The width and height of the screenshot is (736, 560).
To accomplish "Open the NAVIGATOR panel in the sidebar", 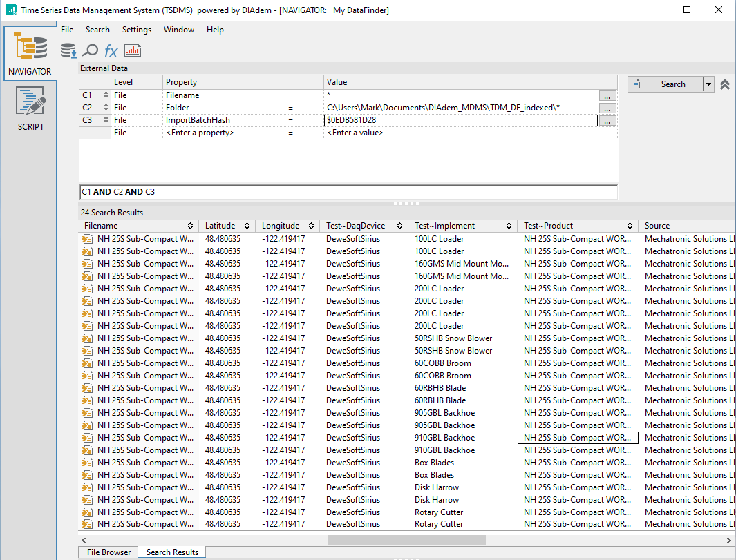I will [30, 53].
